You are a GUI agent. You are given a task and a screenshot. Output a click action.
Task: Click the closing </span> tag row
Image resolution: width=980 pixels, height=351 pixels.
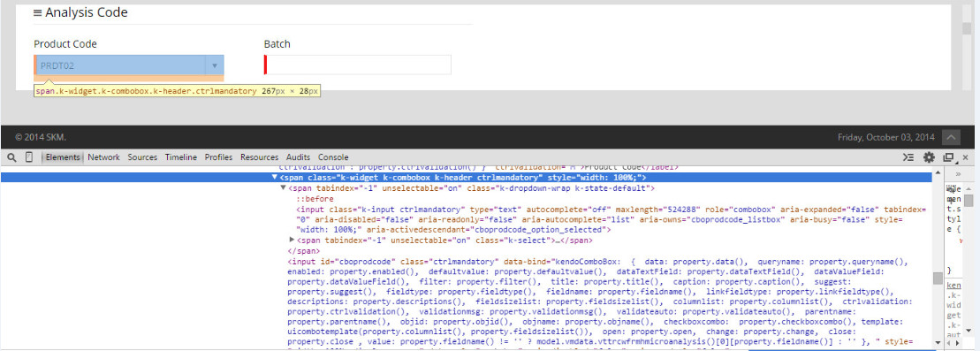pyautogui.click(x=303, y=251)
